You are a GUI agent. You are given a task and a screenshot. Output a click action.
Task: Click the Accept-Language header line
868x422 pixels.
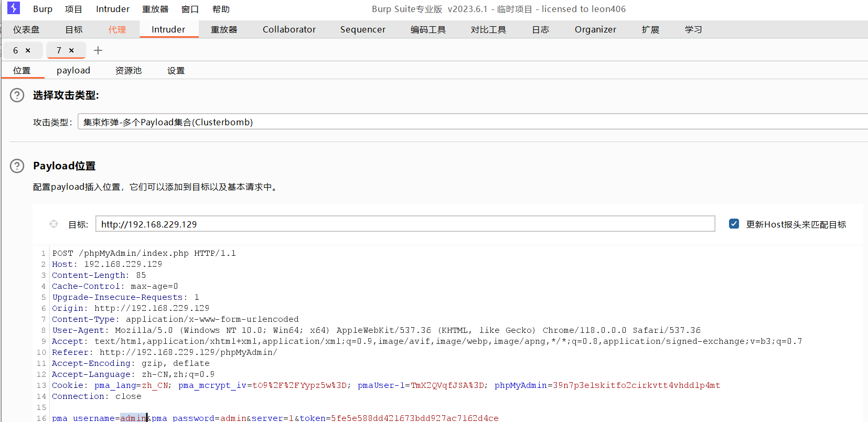pos(133,374)
